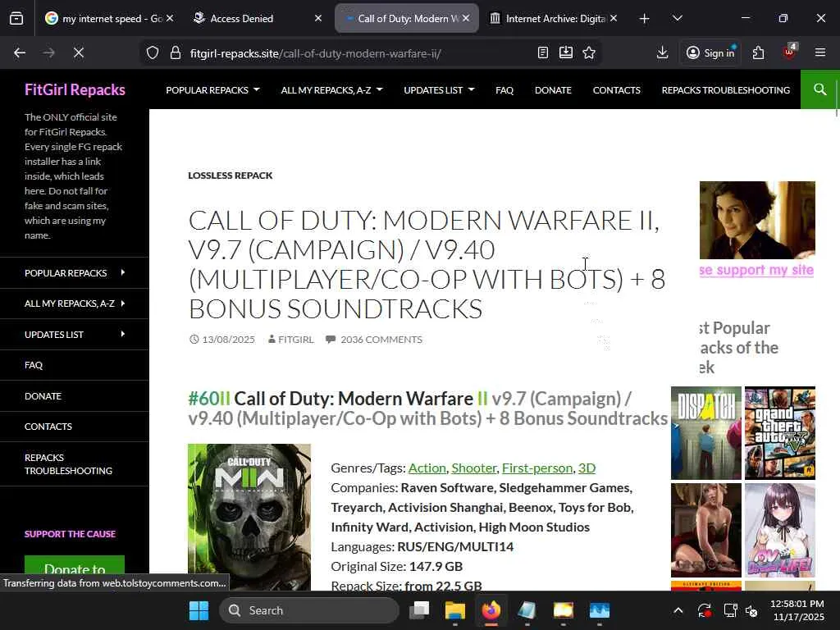View site security lock info
The image size is (840, 630).
pyautogui.click(x=176, y=53)
